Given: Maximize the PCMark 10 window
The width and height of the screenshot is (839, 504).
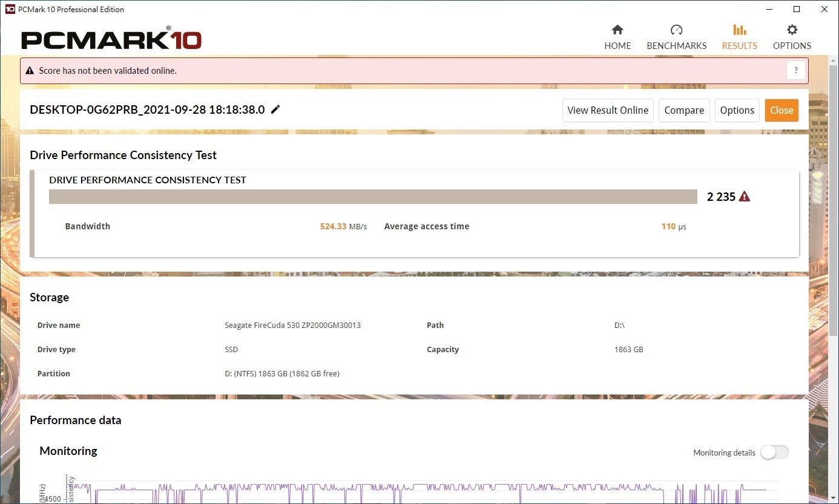Looking at the screenshot, I should click(797, 9).
